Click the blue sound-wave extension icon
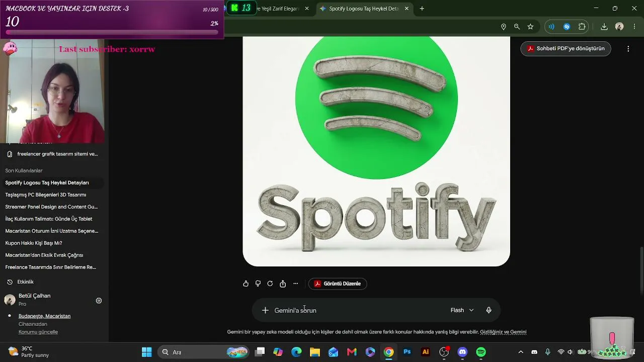 [551, 27]
